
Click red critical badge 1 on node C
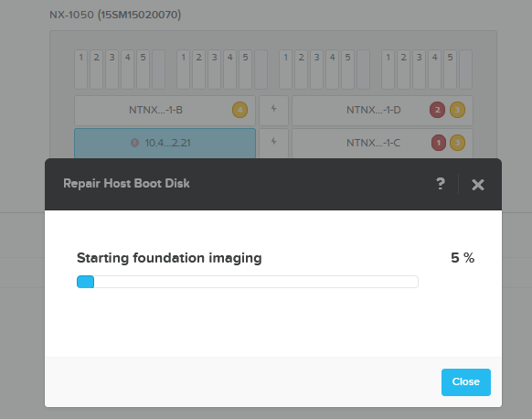tap(439, 143)
